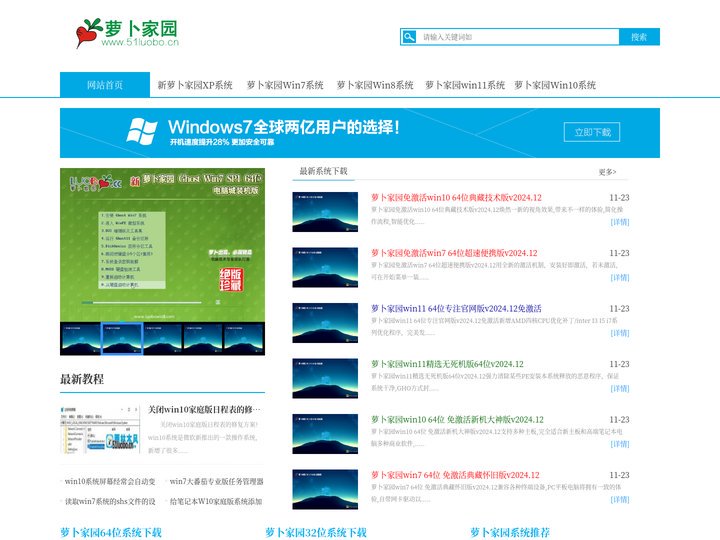Open thumbnail for win11精选无死机版 entry
The image size is (720, 540).
pos(325,378)
